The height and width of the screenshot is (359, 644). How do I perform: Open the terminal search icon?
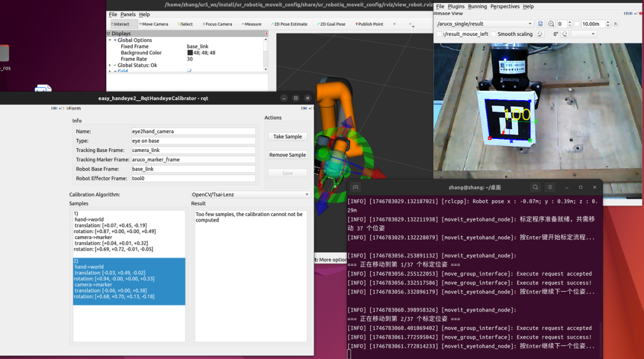535,187
